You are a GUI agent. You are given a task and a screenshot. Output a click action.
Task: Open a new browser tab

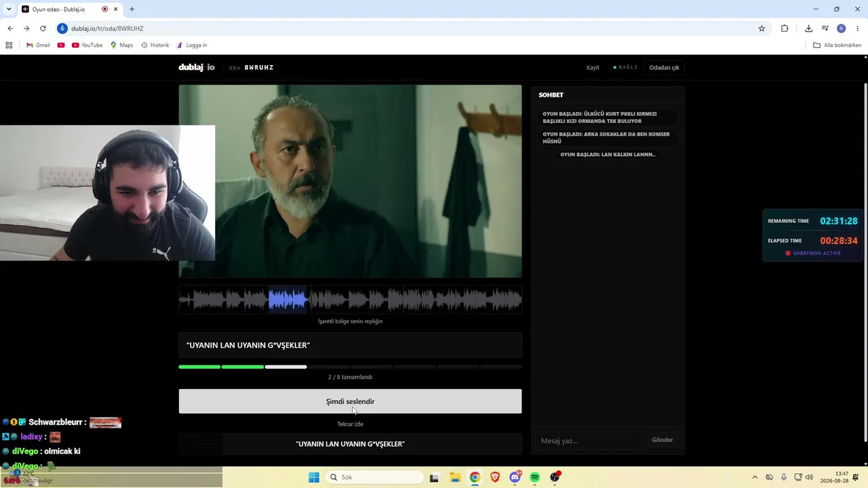(132, 9)
